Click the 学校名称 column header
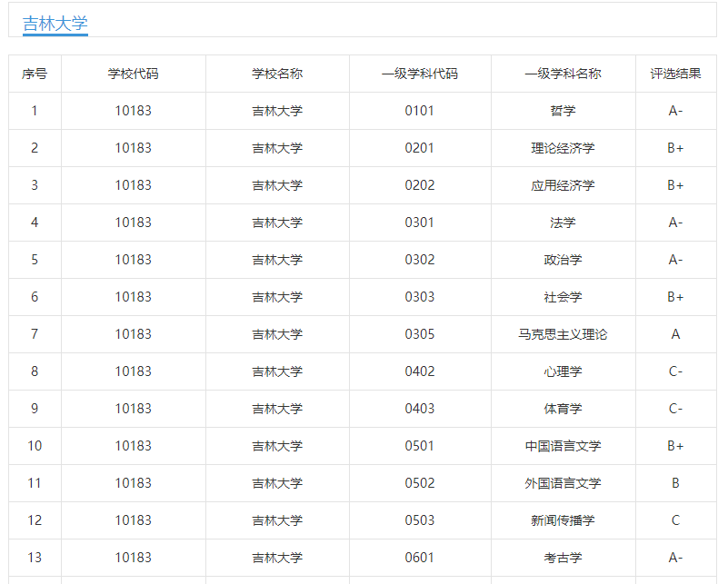The image size is (728, 584). [x=277, y=74]
